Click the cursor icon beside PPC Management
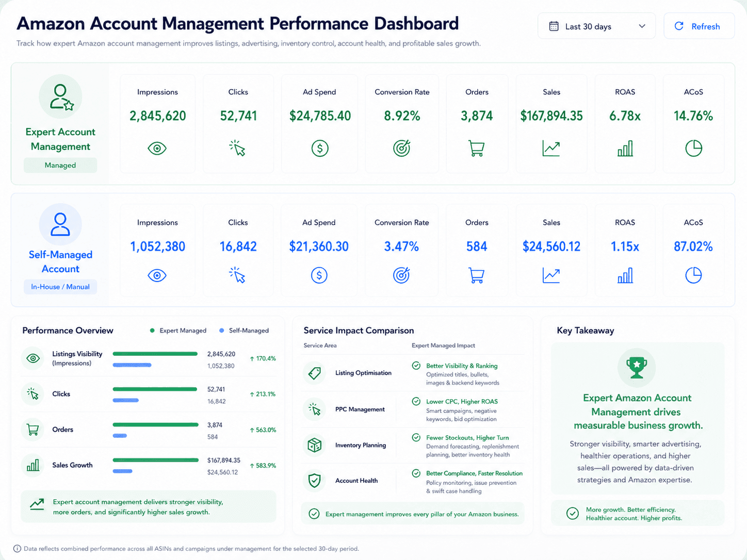The image size is (747, 560). point(315,409)
